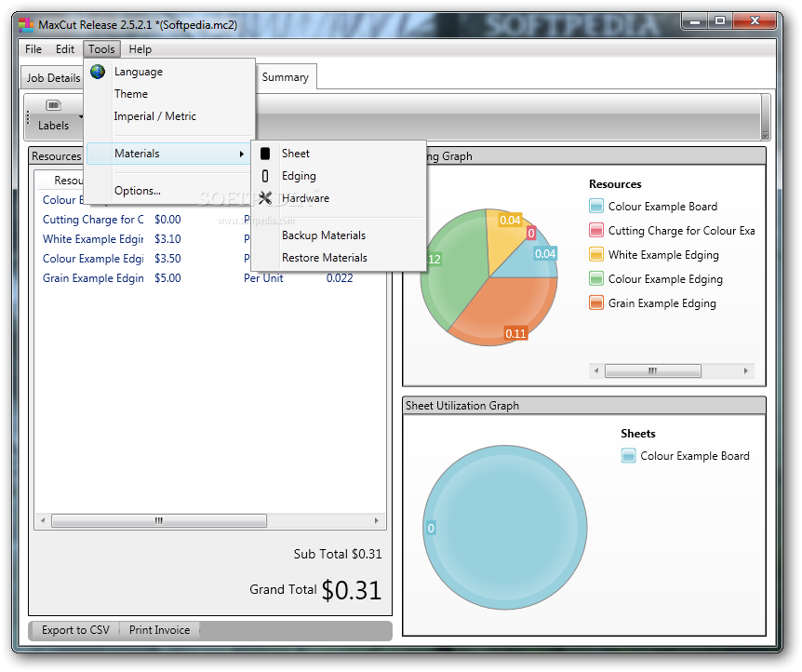Close the Tools menu in menu bar
The image size is (802, 672).
101,49
